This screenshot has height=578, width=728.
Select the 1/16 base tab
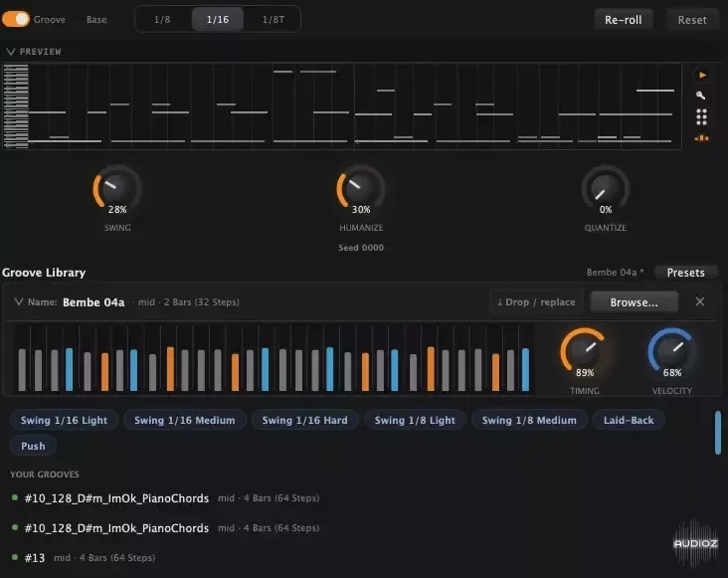click(x=217, y=20)
